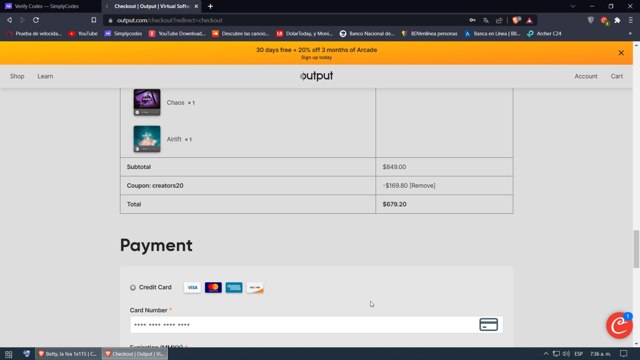Click the address bar URL
The height and width of the screenshot is (360, 640).
point(169,20)
